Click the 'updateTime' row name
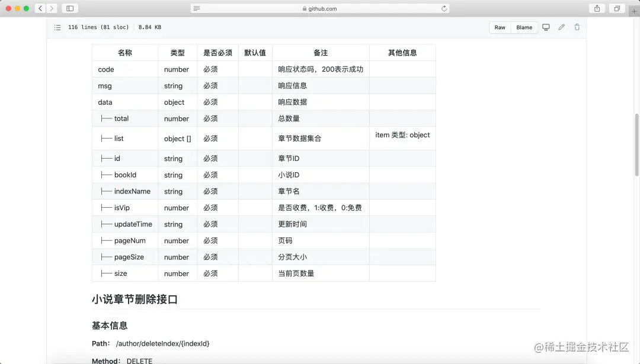 click(x=133, y=224)
